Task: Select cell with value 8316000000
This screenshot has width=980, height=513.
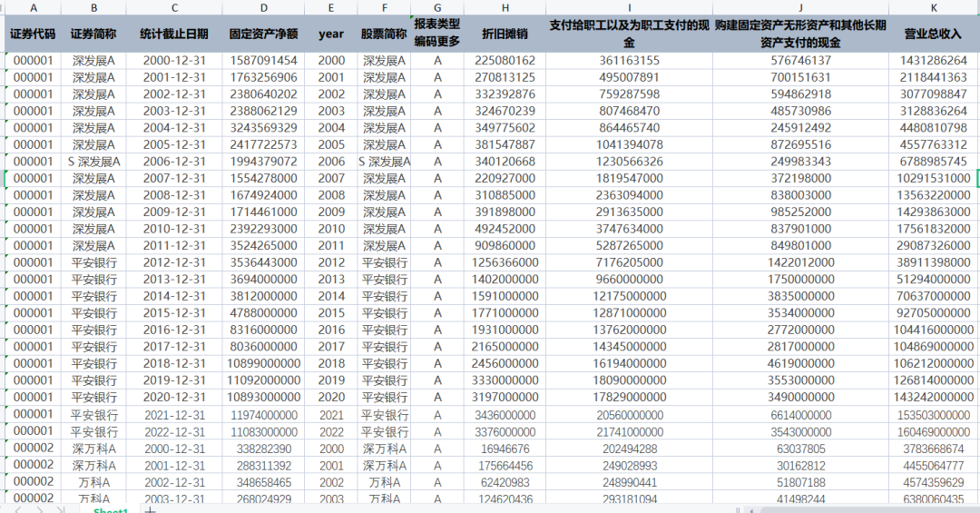Action: tap(263, 330)
